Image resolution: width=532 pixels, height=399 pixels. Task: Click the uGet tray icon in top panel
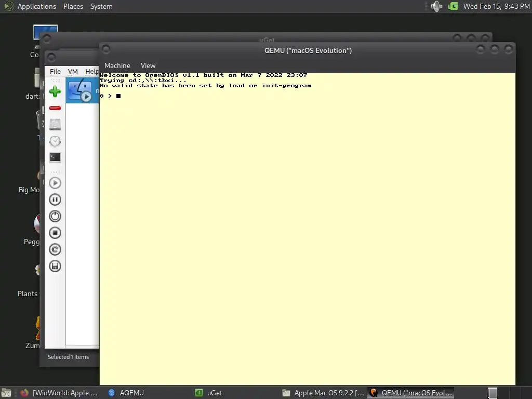click(453, 6)
